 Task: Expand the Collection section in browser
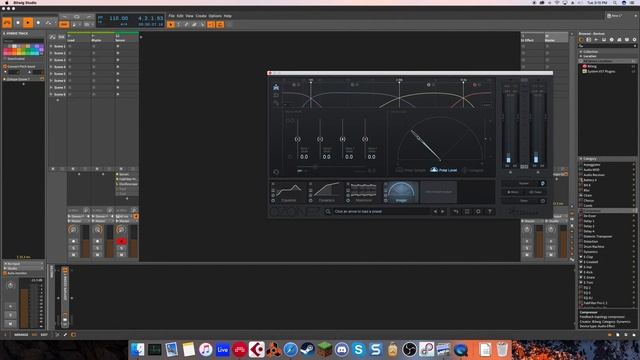(581, 52)
